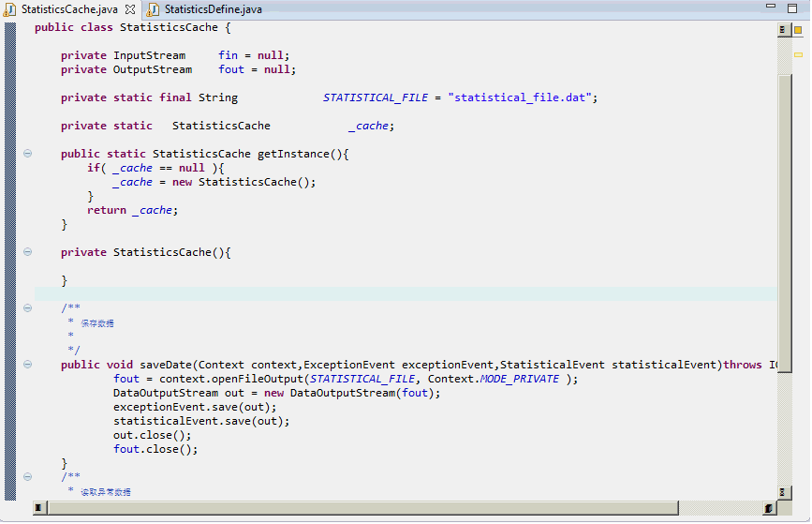Click the OutputStream type name
The width and height of the screenshot is (812, 524).
153,69
